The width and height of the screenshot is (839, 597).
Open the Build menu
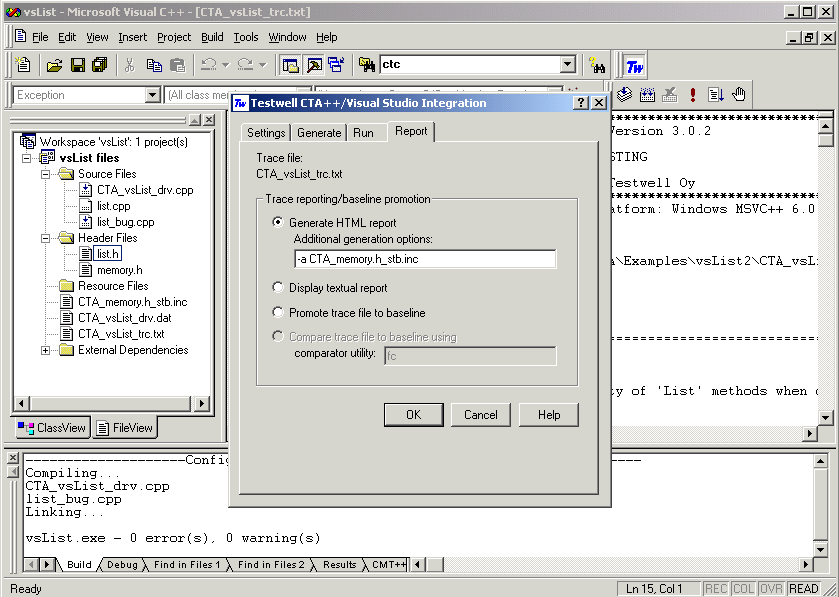212,37
